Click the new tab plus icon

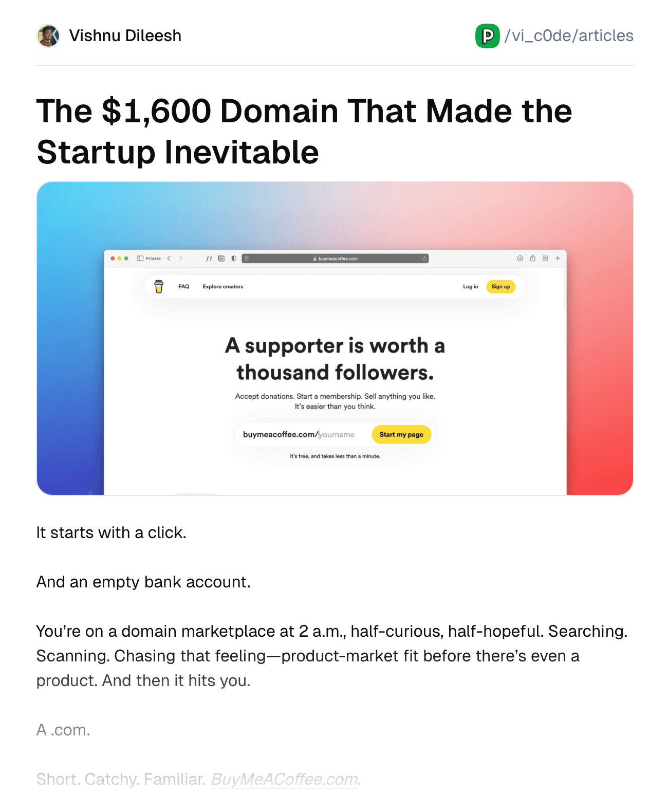(558, 259)
